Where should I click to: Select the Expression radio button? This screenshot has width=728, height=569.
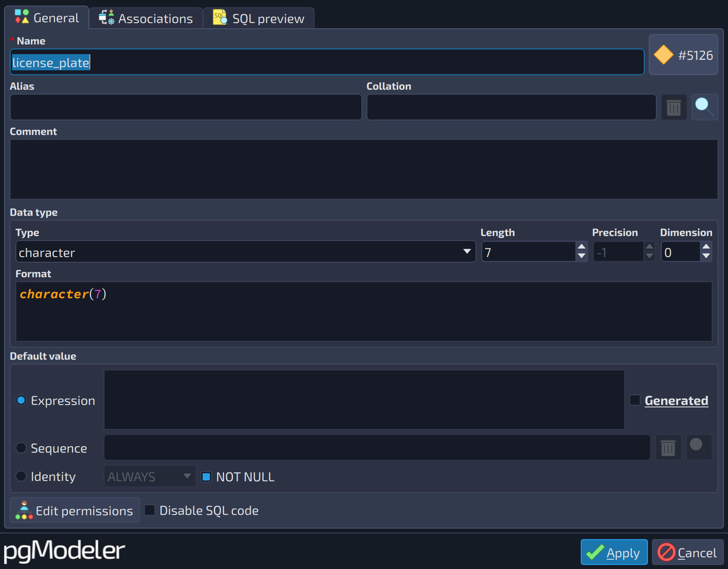[21, 400]
